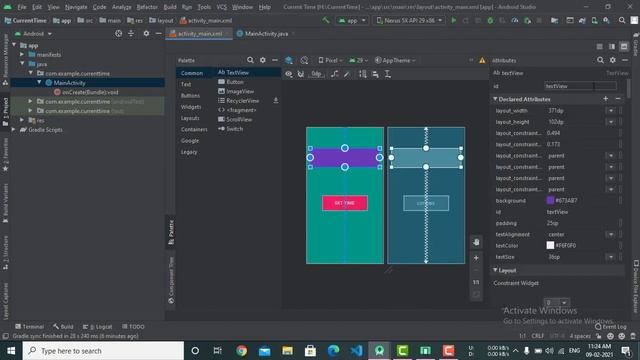Viewport: 640px width, 360px height.
Task: Remove declared attribute with minus icon
Action: coord(618,99)
